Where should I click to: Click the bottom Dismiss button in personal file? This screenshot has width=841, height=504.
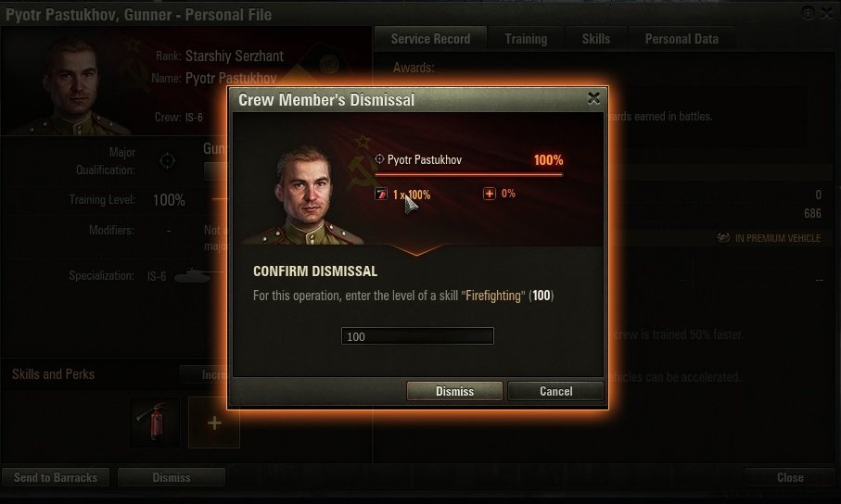(172, 477)
